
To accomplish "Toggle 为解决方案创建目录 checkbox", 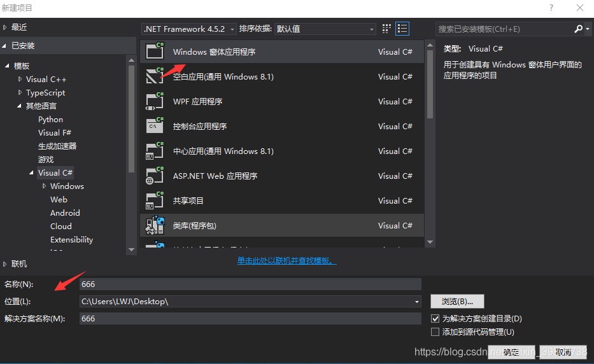I will [435, 319].
